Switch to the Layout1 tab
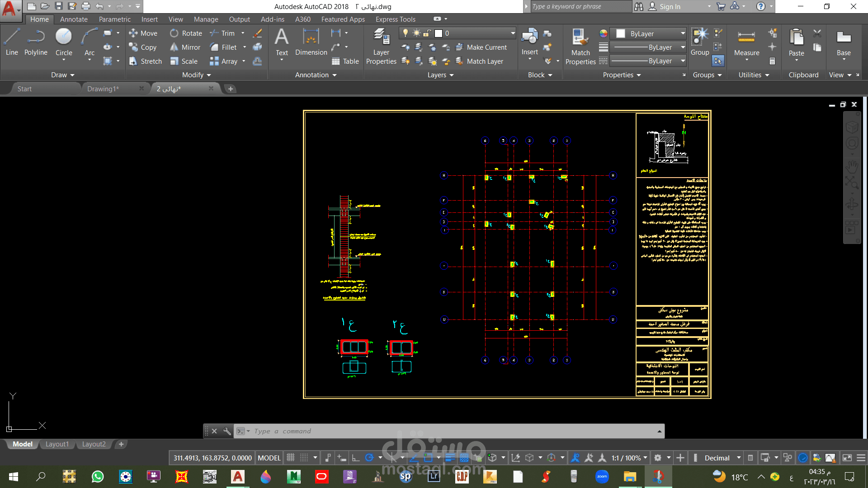The width and height of the screenshot is (868, 488). (x=57, y=444)
